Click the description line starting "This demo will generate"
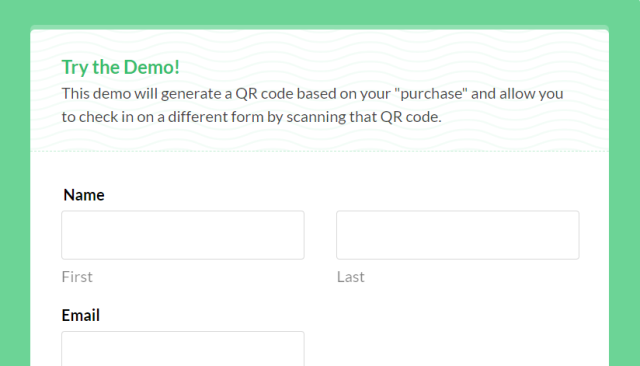The image size is (640, 366). click(312, 94)
